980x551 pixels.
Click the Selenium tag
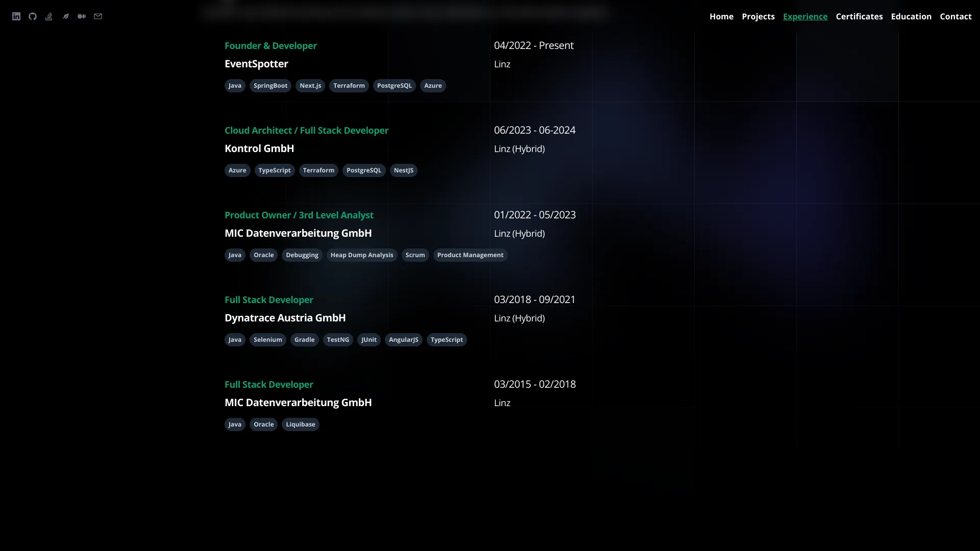click(268, 340)
